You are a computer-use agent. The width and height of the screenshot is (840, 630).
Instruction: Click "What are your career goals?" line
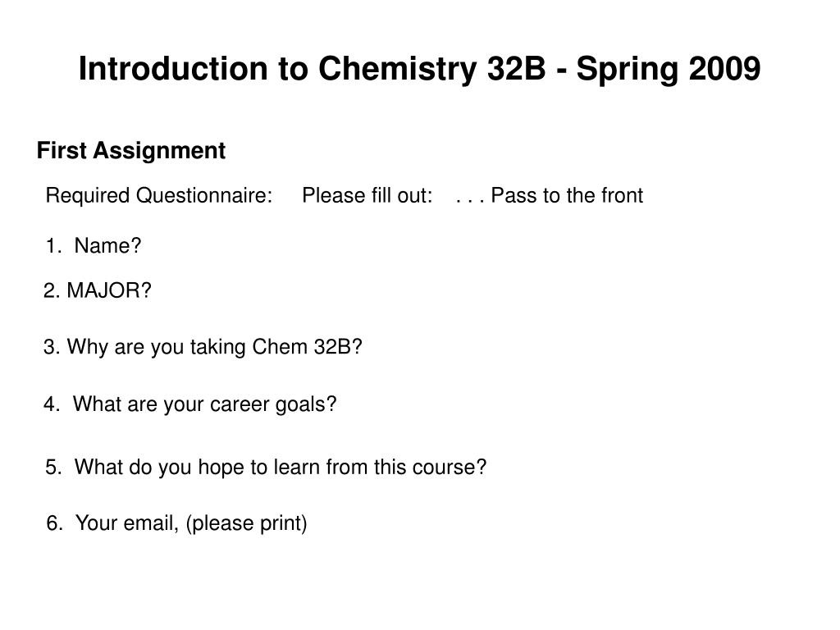pyautogui.click(x=190, y=404)
